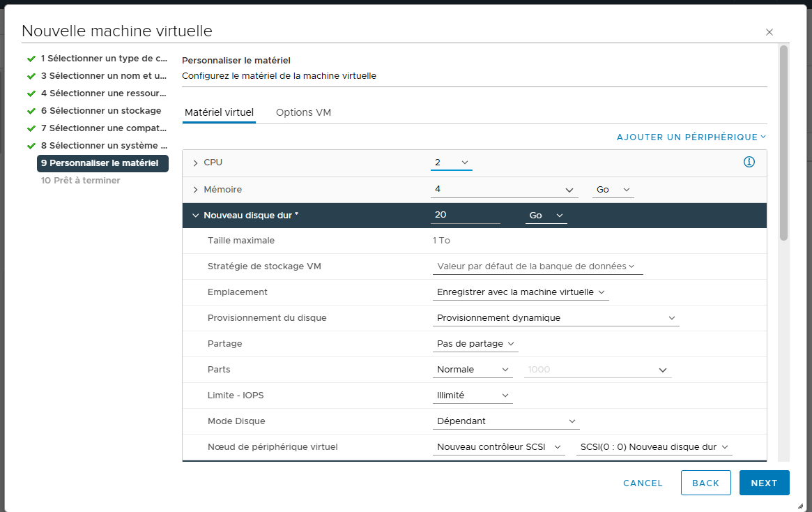Click the CANCEL button
This screenshot has width=812, height=512.
[643, 483]
